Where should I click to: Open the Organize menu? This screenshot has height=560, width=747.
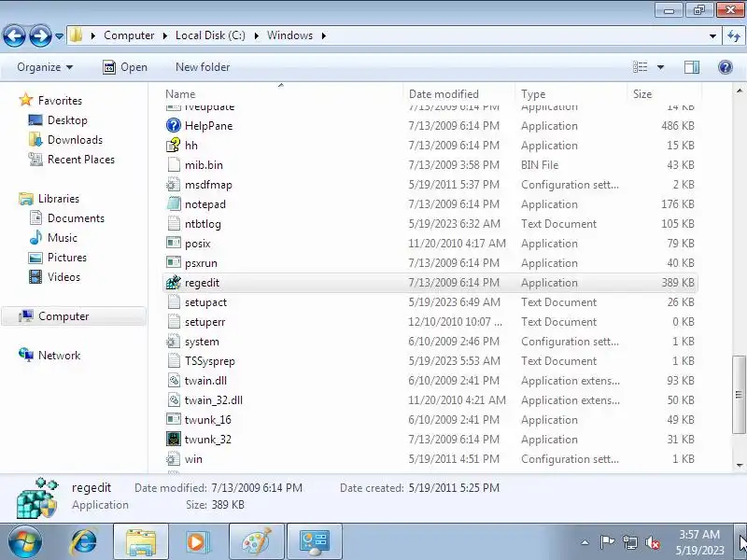(45, 67)
